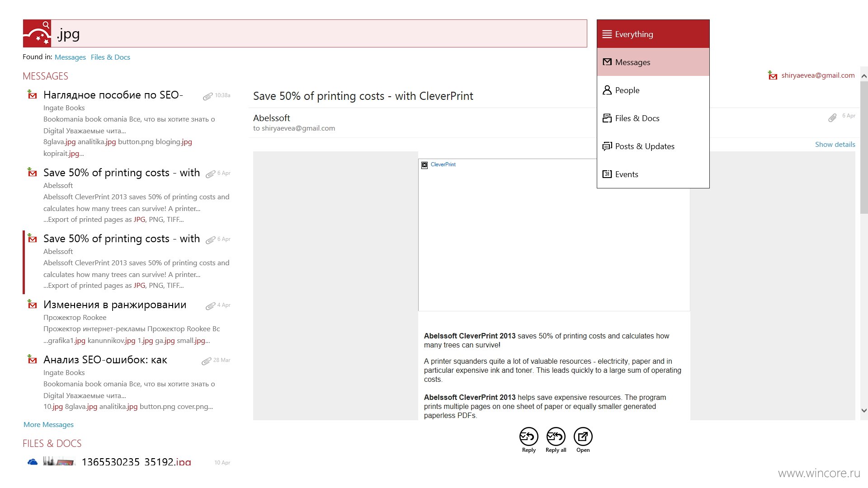Click the broken CleverPrint image icon
Screen dimensions: 868x488
click(x=425, y=165)
